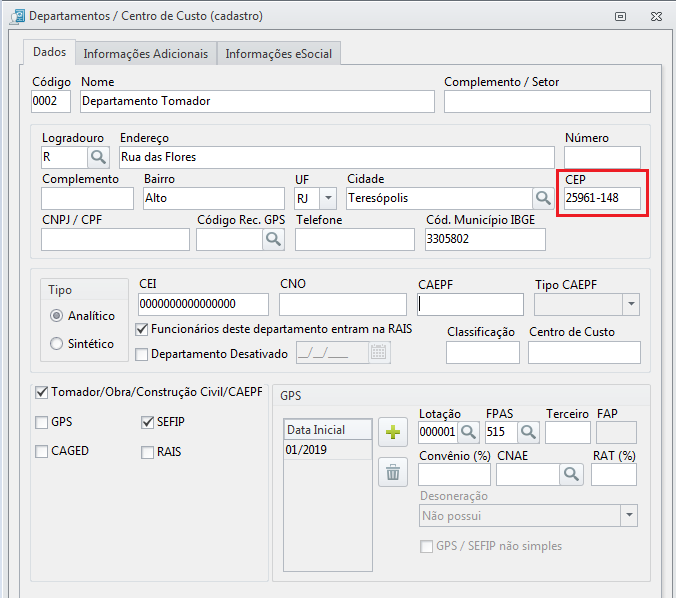676x598 pixels.
Task: Edit the FPAS field with 515
Action: pos(501,432)
